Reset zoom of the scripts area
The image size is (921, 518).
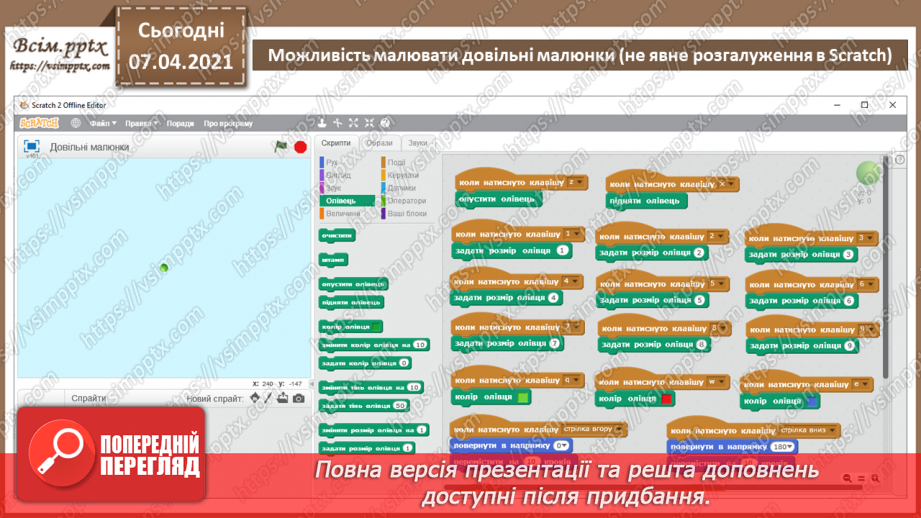tap(861, 478)
